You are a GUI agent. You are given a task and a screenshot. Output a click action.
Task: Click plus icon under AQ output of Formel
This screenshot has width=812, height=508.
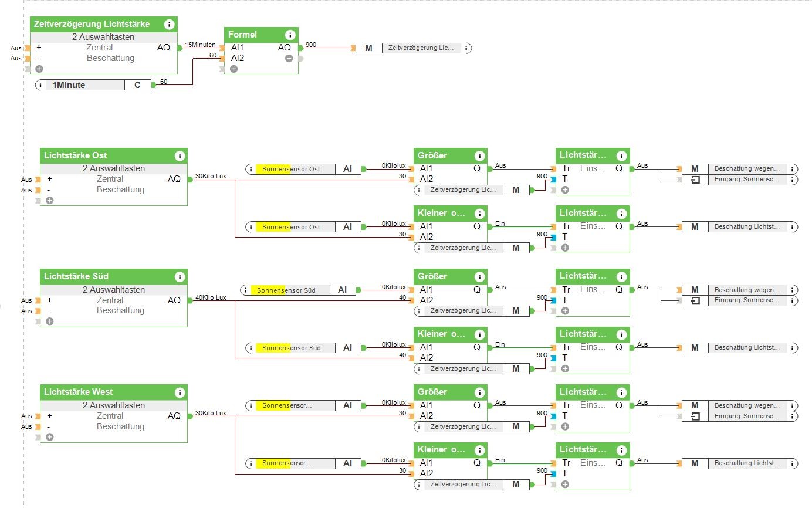pyautogui.click(x=289, y=58)
